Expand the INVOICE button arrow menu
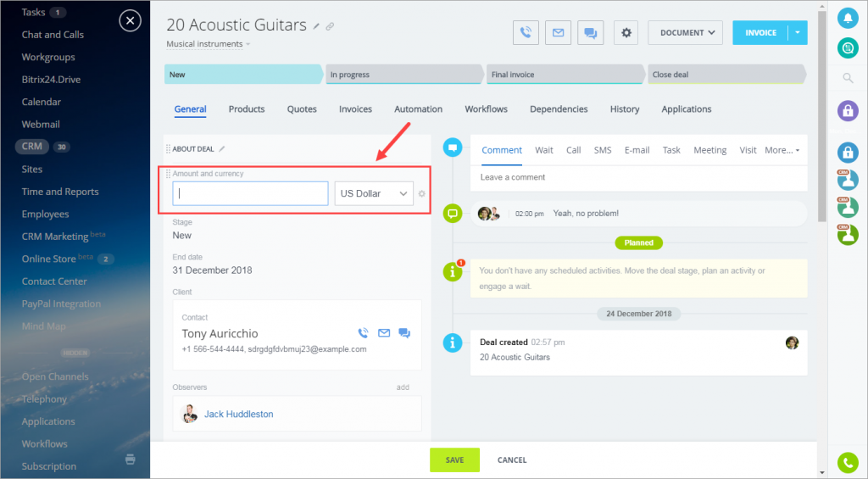Image resolution: width=868 pixels, height=479 pixels. [798, 33]
